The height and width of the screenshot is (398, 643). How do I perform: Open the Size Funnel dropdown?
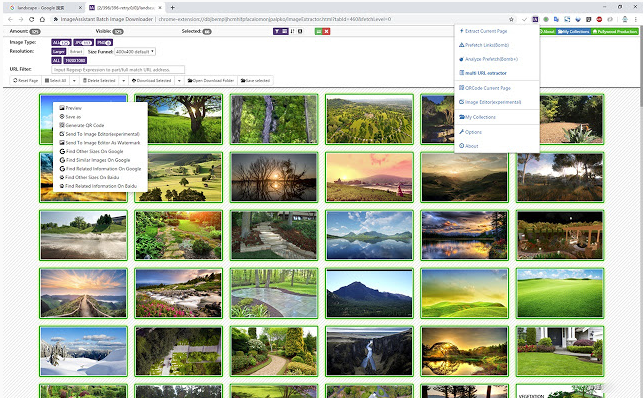135,52
